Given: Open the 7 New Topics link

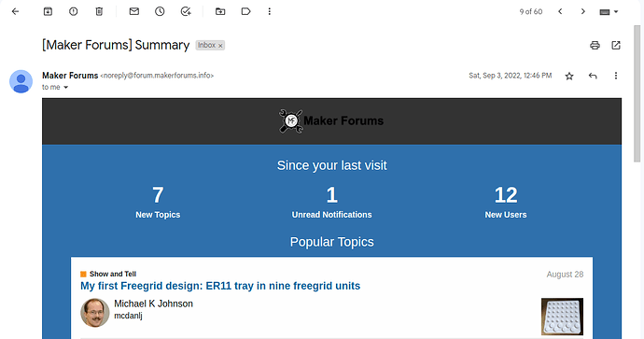Looking at the screenshot, I should tap(158, 202).
